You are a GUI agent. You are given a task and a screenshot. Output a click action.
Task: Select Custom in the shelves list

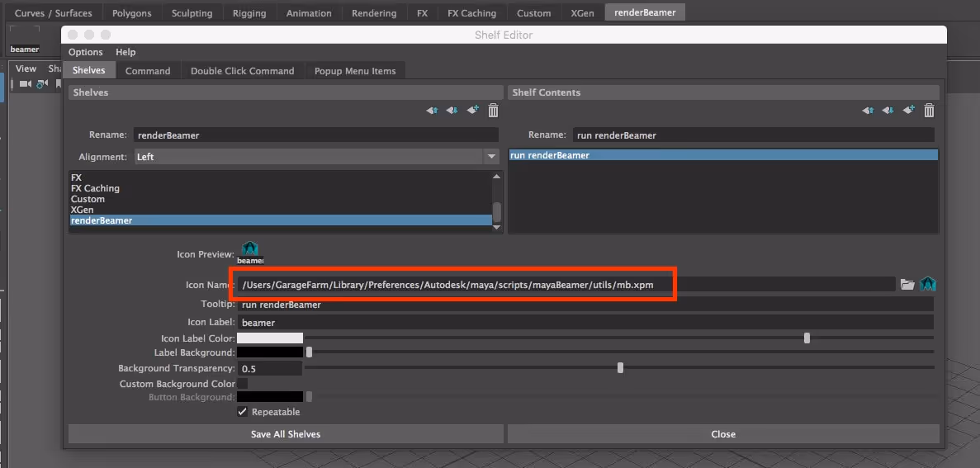click(280, 199)
